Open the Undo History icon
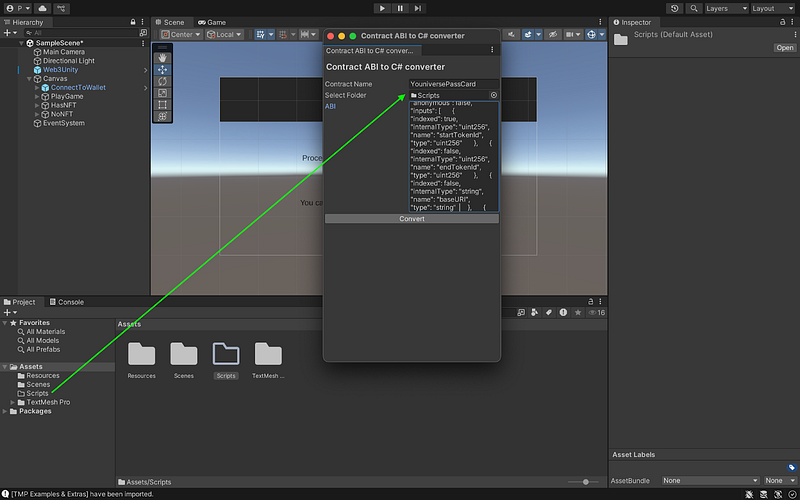The width and height of the screenshot is (800, 500). [675, 8]
